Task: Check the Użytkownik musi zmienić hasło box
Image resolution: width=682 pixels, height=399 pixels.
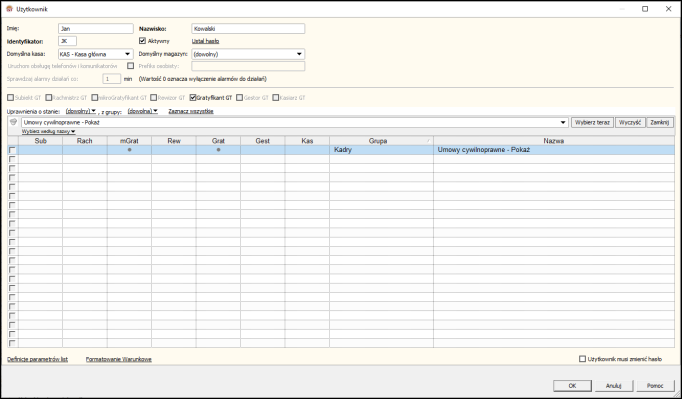Action: [582, 359]
